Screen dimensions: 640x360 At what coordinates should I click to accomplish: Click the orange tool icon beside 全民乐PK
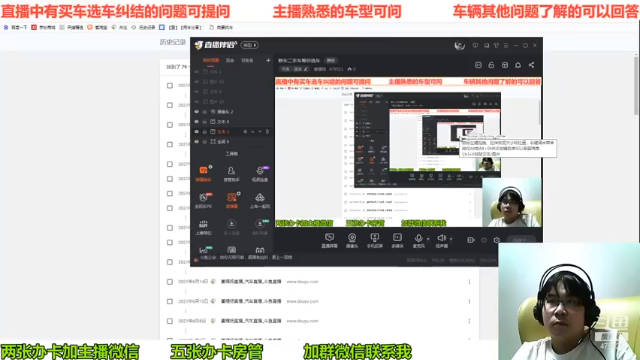coord(231,200)
